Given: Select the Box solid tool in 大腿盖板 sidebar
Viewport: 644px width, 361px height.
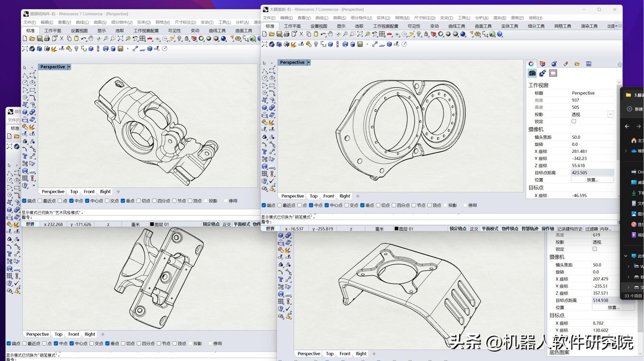Looking at the screenshot, I should tap(264, 108).
